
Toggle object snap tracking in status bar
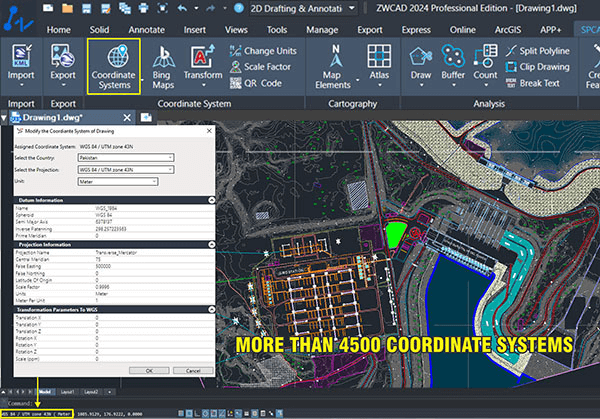(222, 413)
